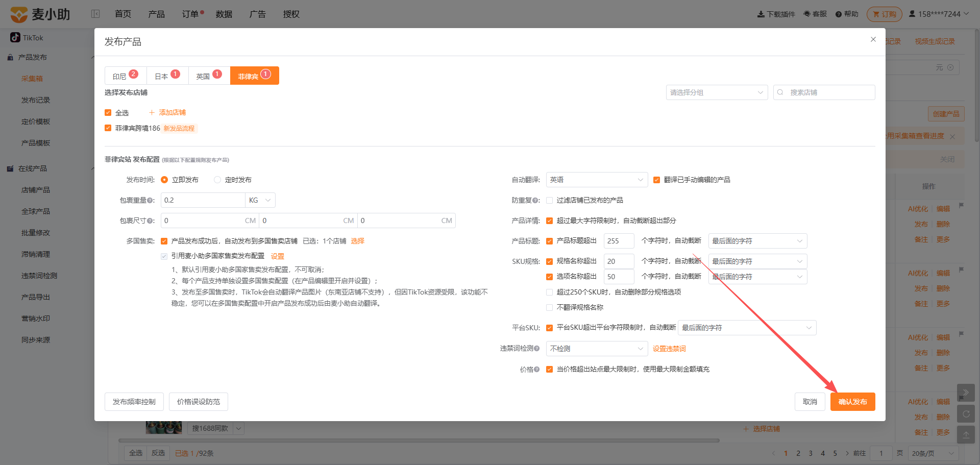Select 立即发布 radio option
The height and width of the screenshot is (465, 980).
[164, 180]
